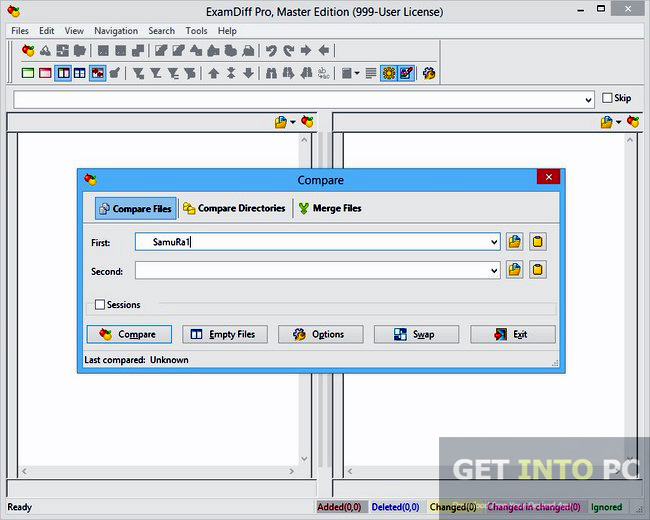Open the Tools menu

196,31
